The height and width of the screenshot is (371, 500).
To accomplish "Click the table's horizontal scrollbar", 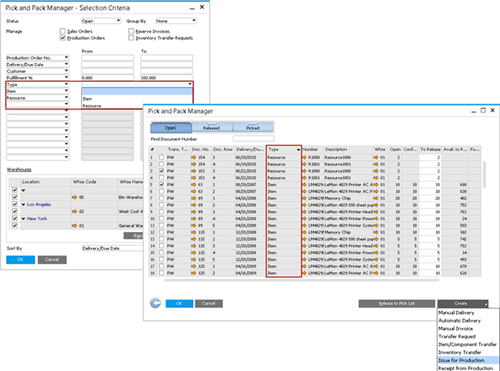I will point(301,280).
